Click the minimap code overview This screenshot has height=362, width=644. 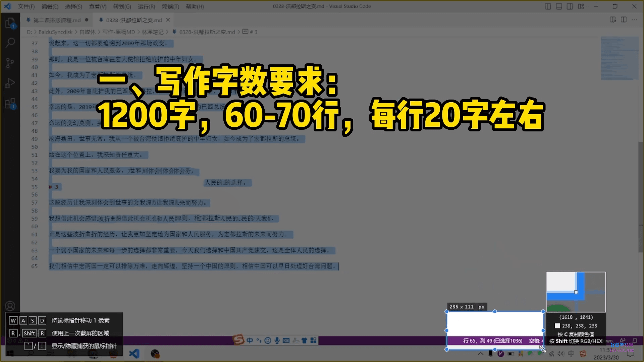pyautogui.click(x=619, y=59)
